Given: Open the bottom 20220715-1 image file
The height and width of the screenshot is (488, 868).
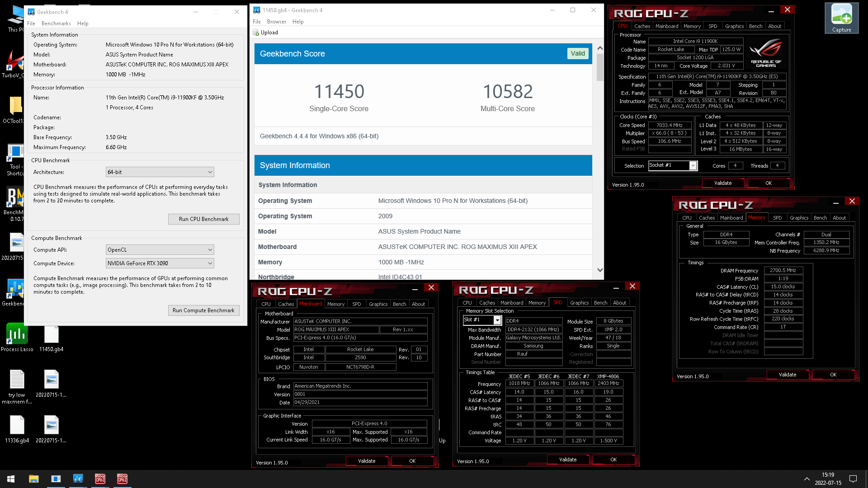Looking at the screenshot, I should (x=51, y=429).
